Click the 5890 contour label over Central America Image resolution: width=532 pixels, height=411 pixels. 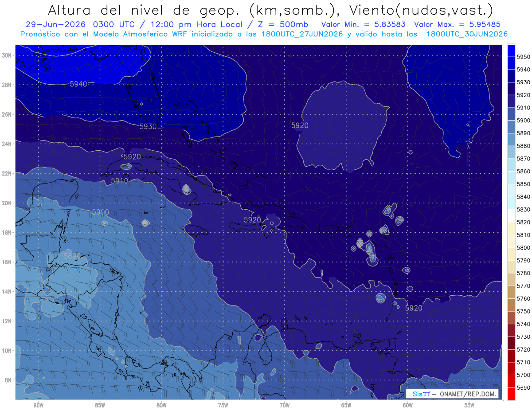click(72, 256)
